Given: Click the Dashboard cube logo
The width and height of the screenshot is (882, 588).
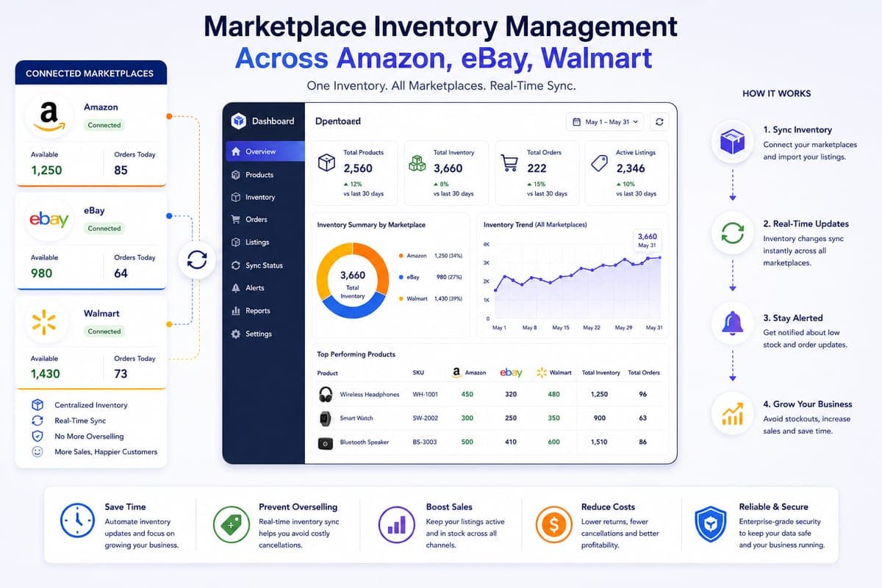Looking at the screenshot, I should point(238,121).
